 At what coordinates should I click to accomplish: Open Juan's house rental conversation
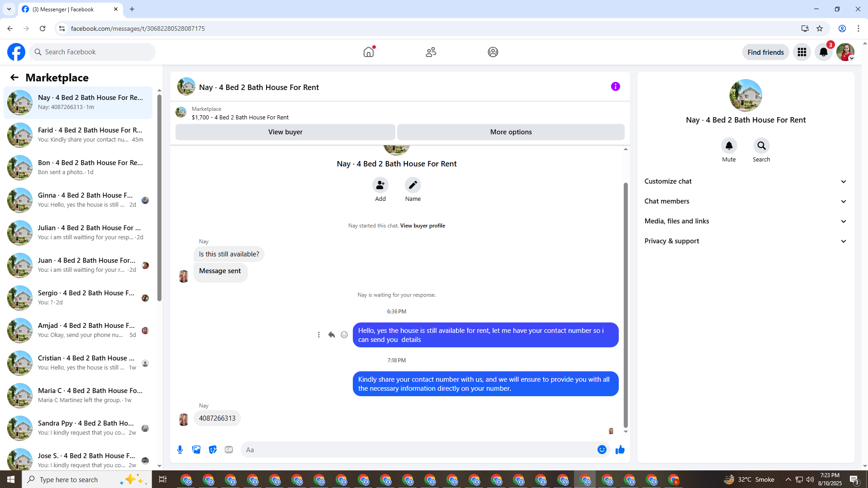click(x=78, y=265)
